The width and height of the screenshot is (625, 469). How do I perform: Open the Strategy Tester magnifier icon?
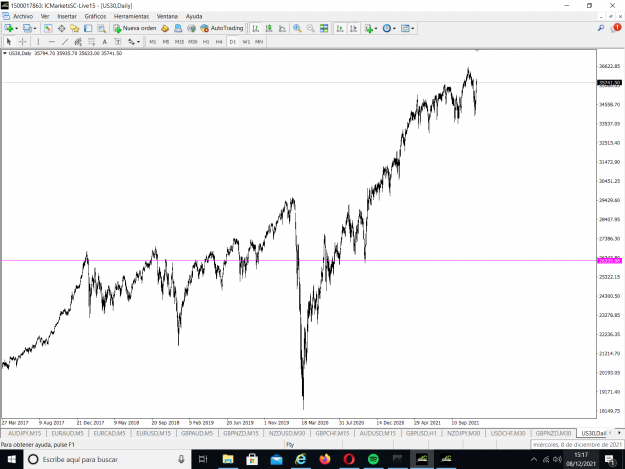(x=102, y=28)
